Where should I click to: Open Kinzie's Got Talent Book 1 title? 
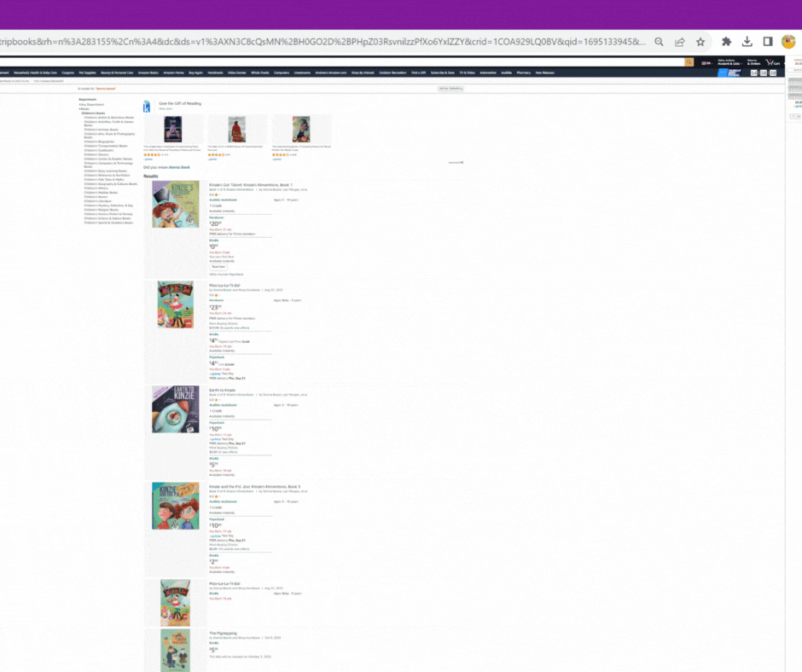[x=251, y=184]
